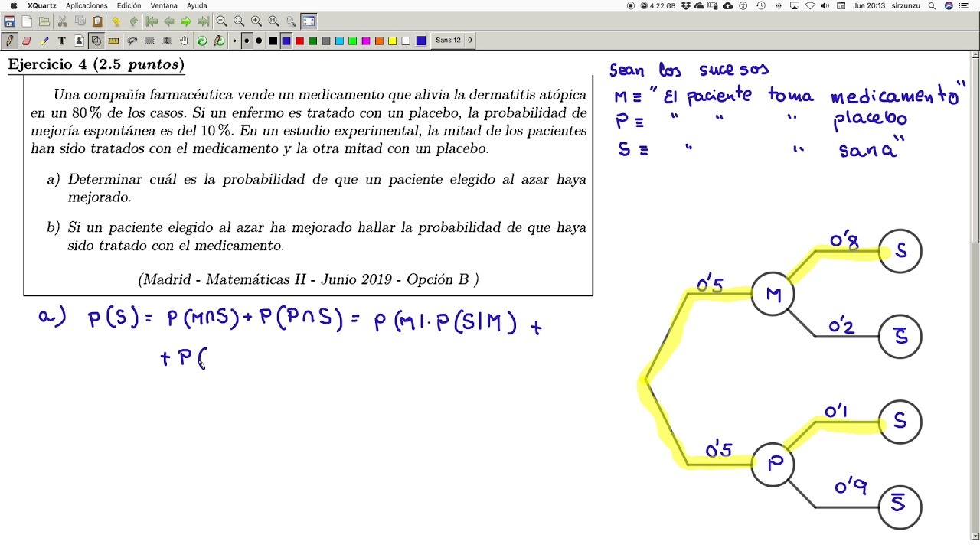Open a file with the folder icon
The height and width of the screenshot is (551, 980).
[x=44, y=21]
